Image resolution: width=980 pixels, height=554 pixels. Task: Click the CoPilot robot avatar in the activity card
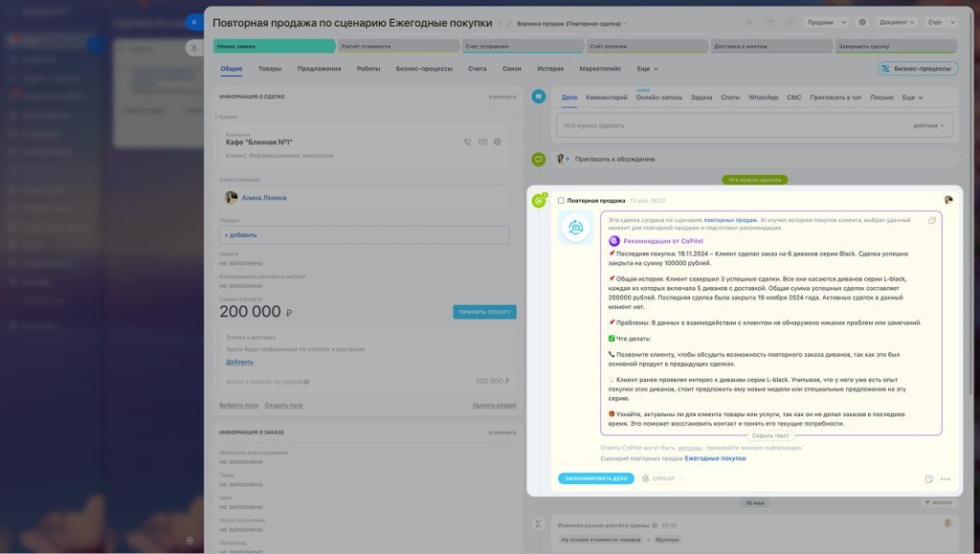coord(576,228)
